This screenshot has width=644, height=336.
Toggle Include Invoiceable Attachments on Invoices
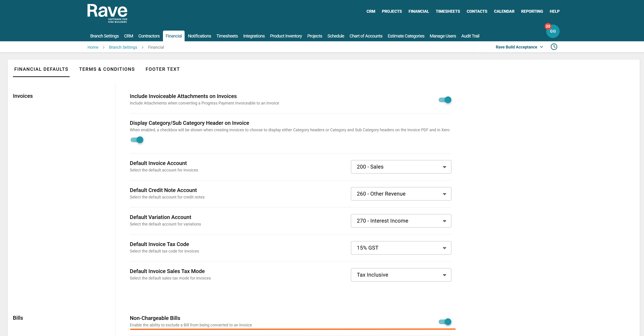(x=445, y=100)
